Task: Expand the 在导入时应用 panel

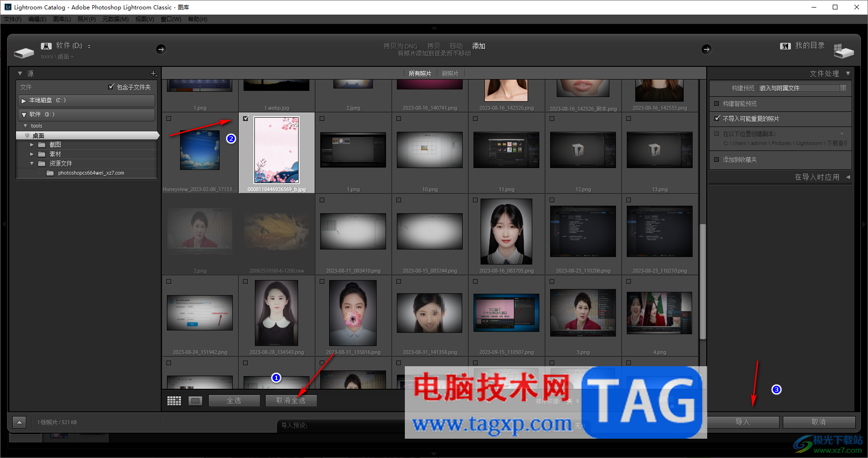Action: click(x=848, y=177)
